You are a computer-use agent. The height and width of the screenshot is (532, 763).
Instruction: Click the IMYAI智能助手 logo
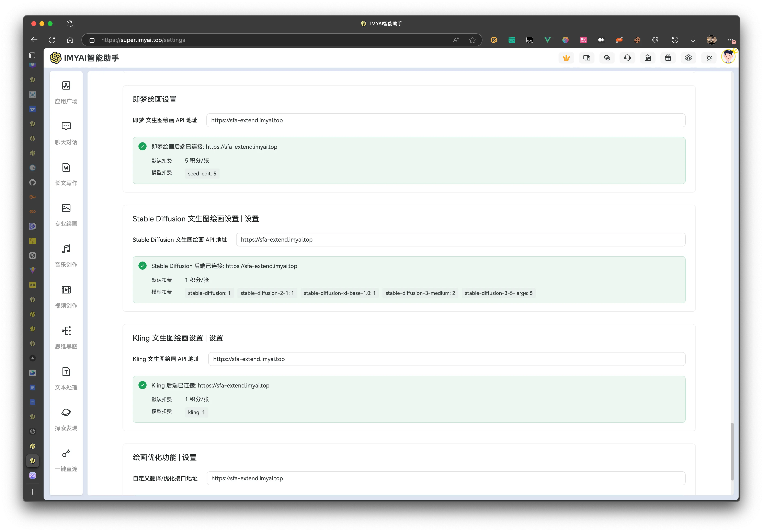[84, 58]
